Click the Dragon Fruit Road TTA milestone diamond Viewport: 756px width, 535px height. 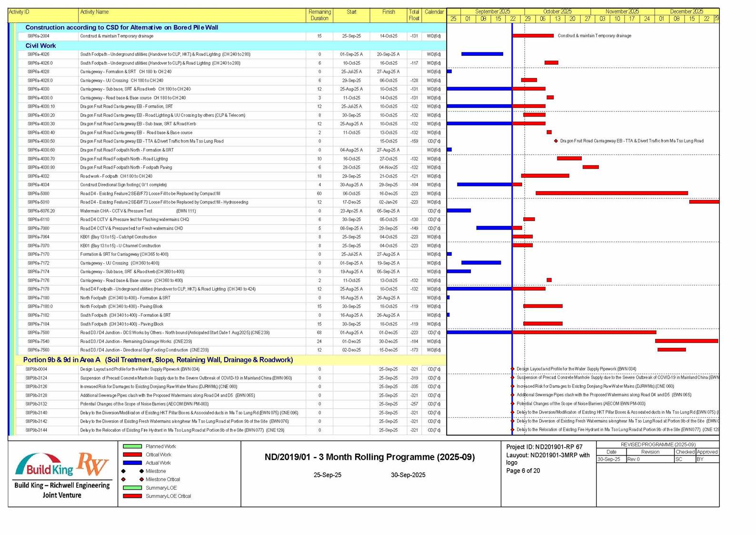(556, 141)
